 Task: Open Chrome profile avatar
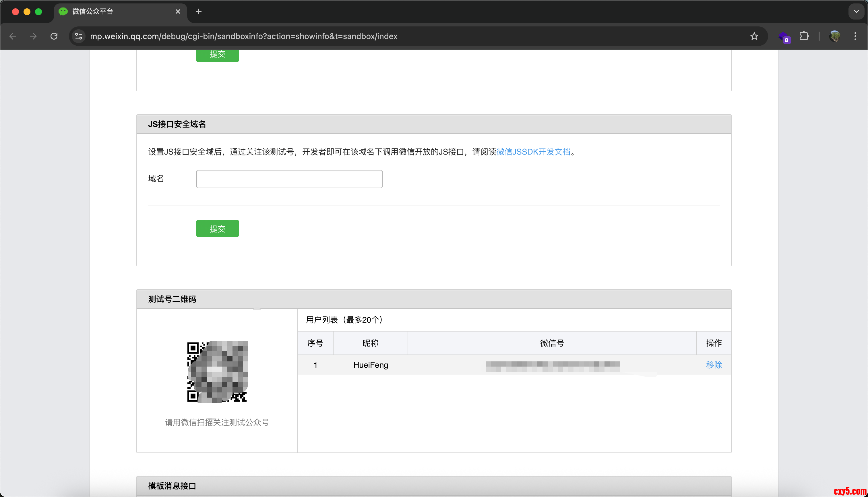pos(835,36)
